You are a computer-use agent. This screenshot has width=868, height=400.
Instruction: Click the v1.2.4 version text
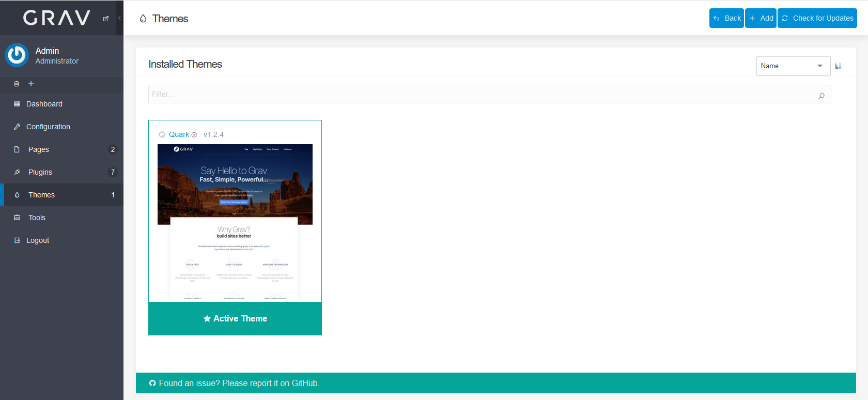[x=213, y=134]
